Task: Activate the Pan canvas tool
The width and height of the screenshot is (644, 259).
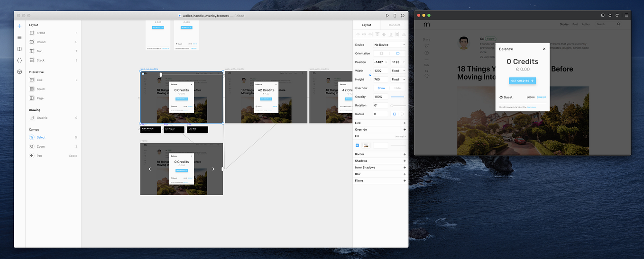Action: (54, 156)
